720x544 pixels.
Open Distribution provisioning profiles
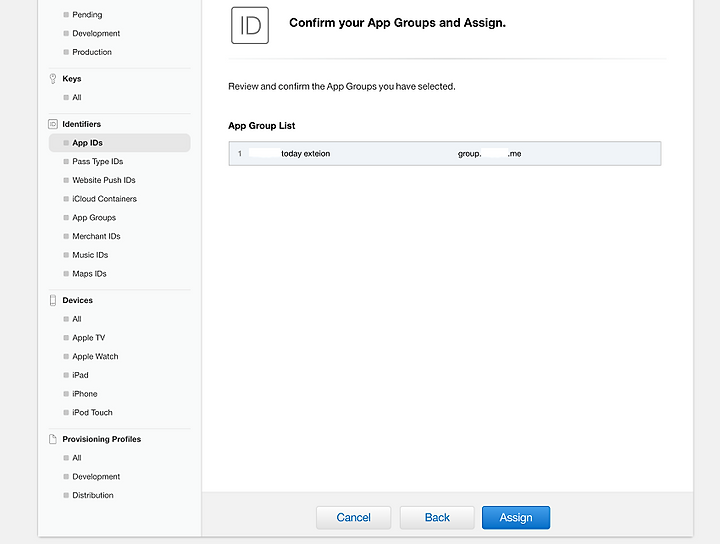(x=93, y=495)
